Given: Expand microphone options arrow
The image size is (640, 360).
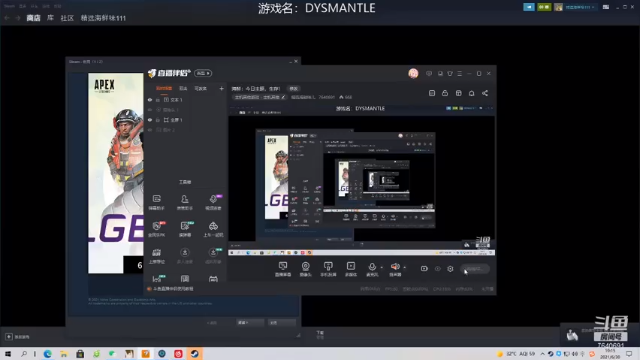Looking at the screenshot, I should tap(382, 267).
